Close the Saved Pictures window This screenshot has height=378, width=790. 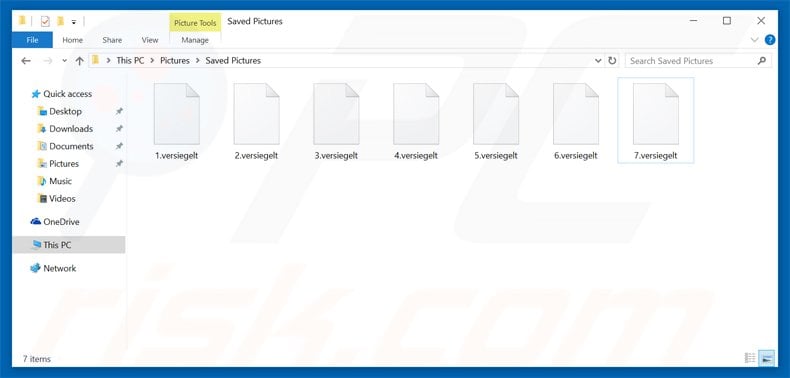point(761,21)
